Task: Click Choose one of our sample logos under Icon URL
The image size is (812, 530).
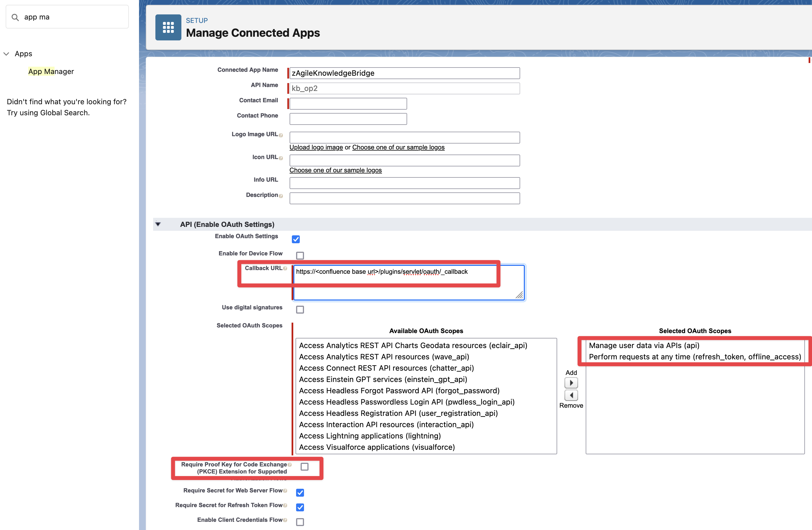Action: [335, 170]
